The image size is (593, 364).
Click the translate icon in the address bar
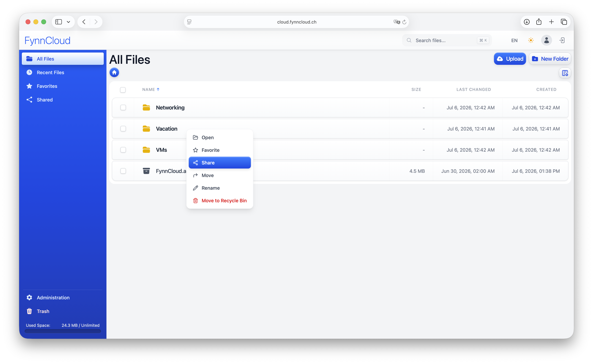[x=396, y=22]
